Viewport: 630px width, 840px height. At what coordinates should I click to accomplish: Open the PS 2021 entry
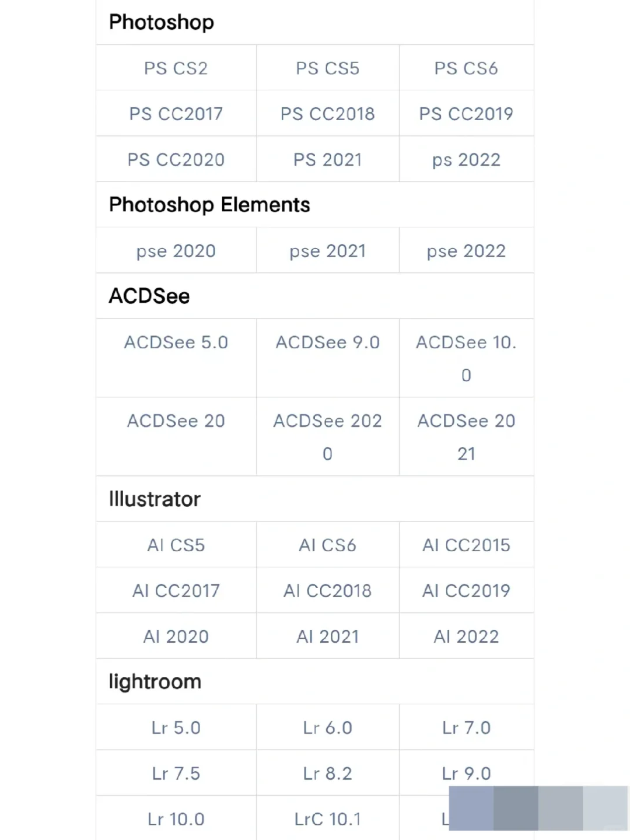[x=327, y=160]
